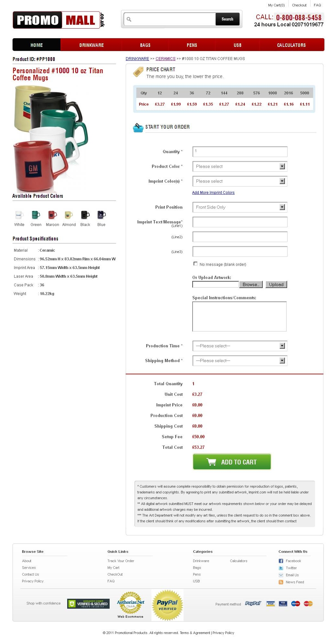
Task: Click the Twitter icon in the footer
Action: (281, 568)
